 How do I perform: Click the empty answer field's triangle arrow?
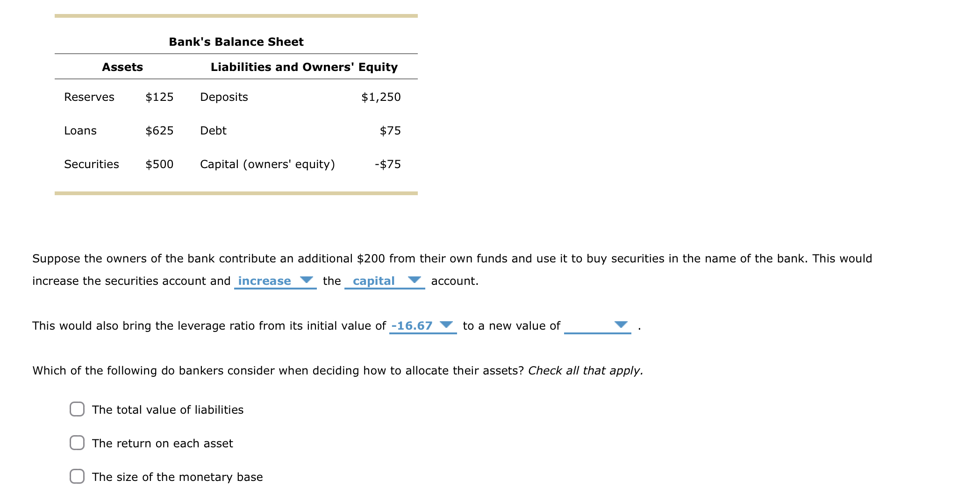click(621, 325)
